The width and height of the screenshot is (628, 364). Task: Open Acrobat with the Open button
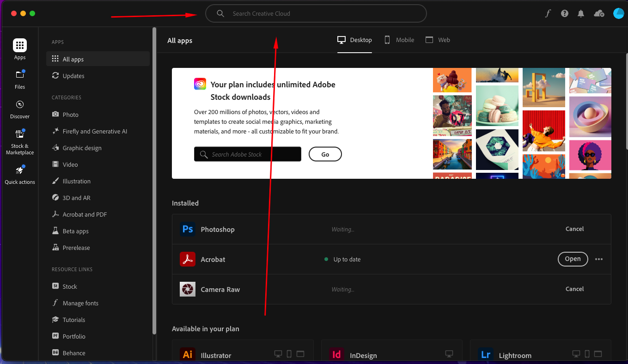click(x=573, y=259)
